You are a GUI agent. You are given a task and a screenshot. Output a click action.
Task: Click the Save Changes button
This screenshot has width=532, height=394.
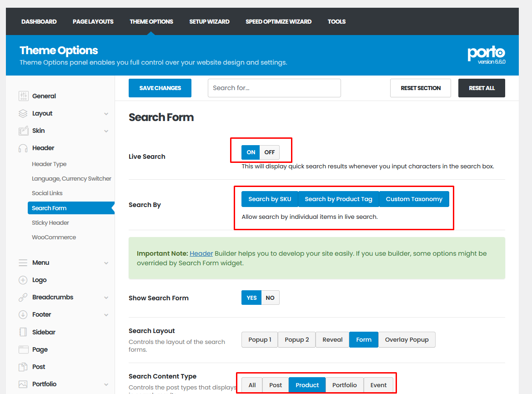[160, 88]
